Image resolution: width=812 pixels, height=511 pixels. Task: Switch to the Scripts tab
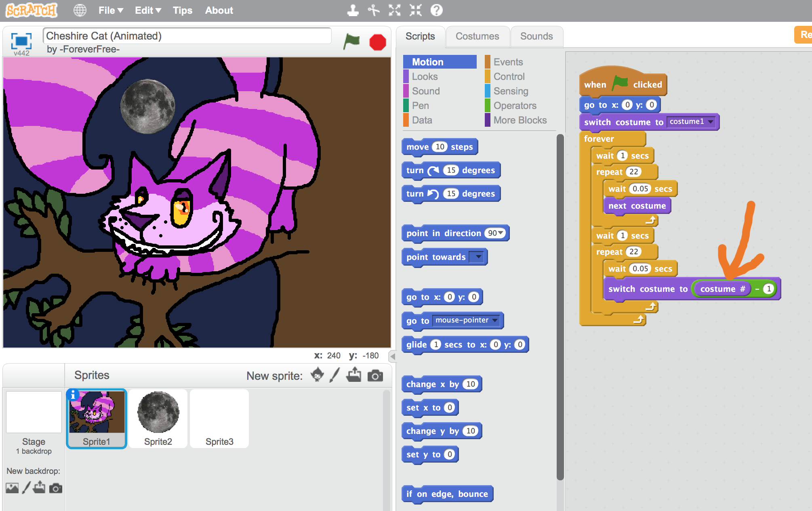420,36
